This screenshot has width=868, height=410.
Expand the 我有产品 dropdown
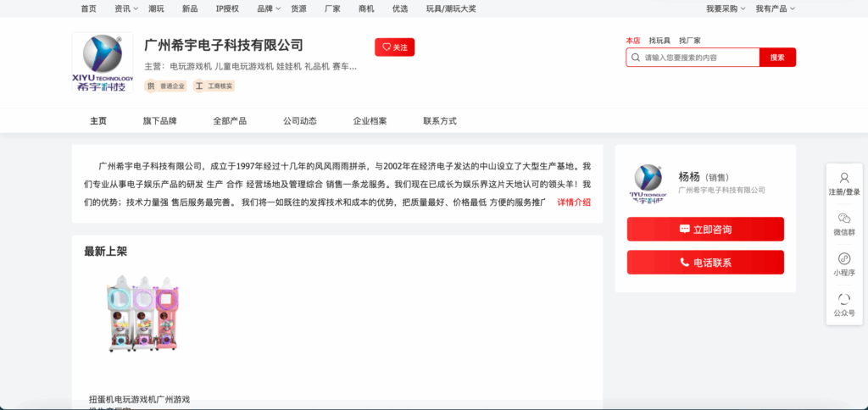click(775, 8)
